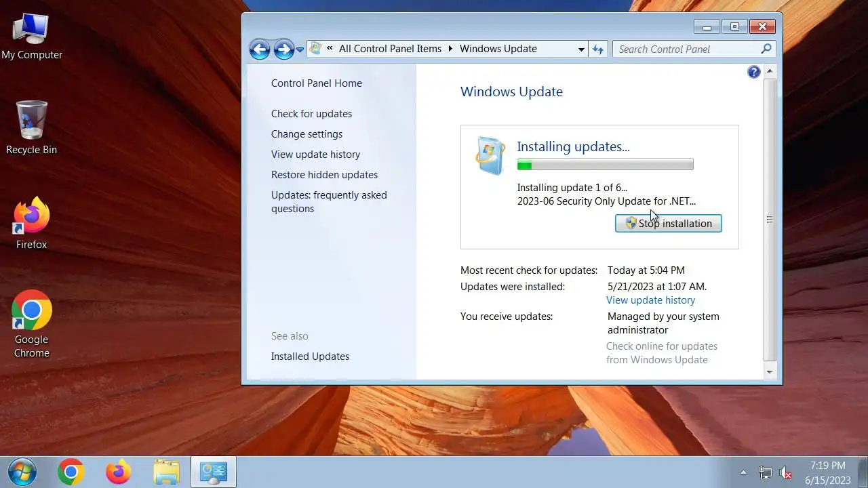Screen dimensions: 868x488
Task: Open Control Panel Home
Action: coord(317,83)
